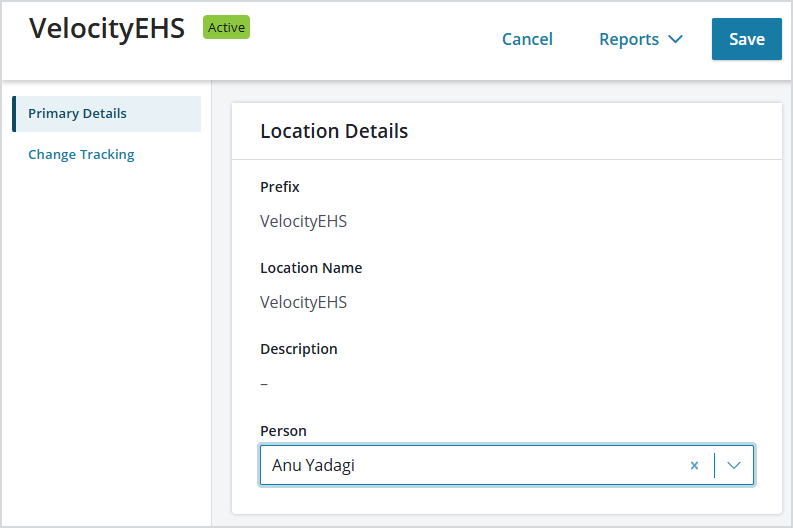Select the Primary Details tab
This screenshot has height=528, width=793.
click(107, 114)
